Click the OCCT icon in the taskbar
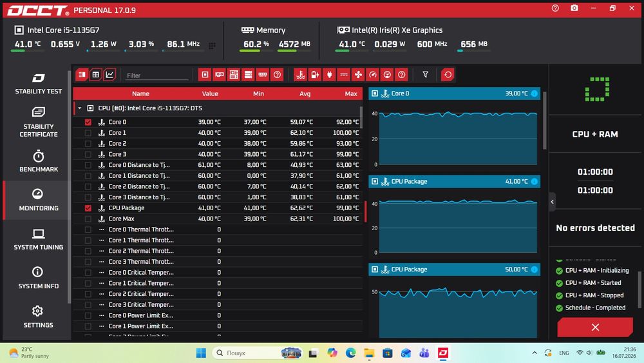Screen dimensions: 644x363 [443, 353]
